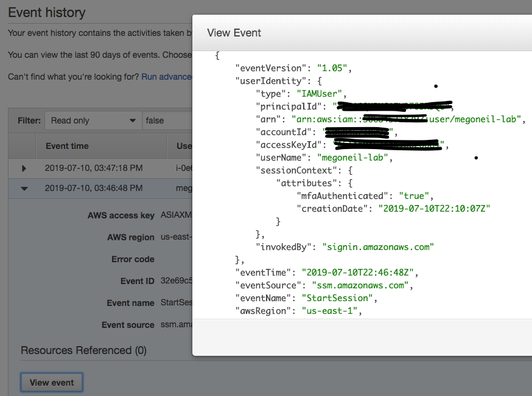
Task: Collapse the 03:46:48 PM event row
Action: click(24, 189)
